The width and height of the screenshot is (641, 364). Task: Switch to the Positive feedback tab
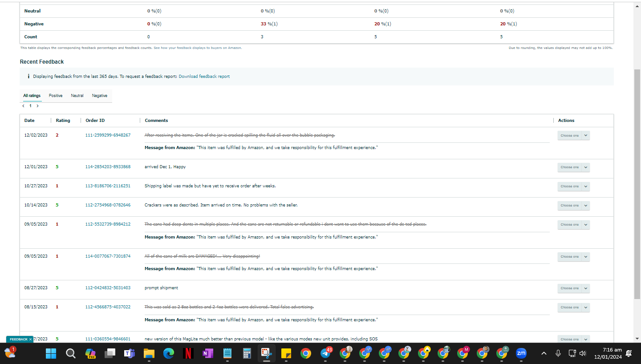coord(56,96)
